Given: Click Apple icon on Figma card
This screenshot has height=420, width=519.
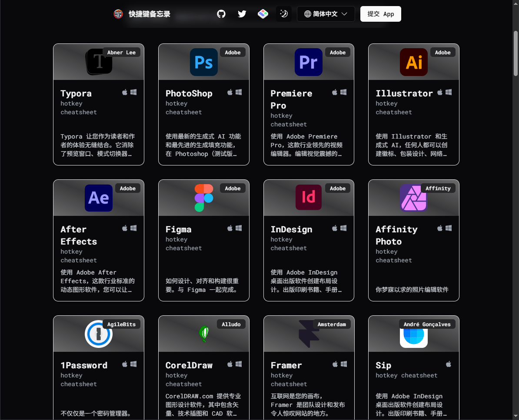Looking at the screenshot, I should [x=230, y=228].
